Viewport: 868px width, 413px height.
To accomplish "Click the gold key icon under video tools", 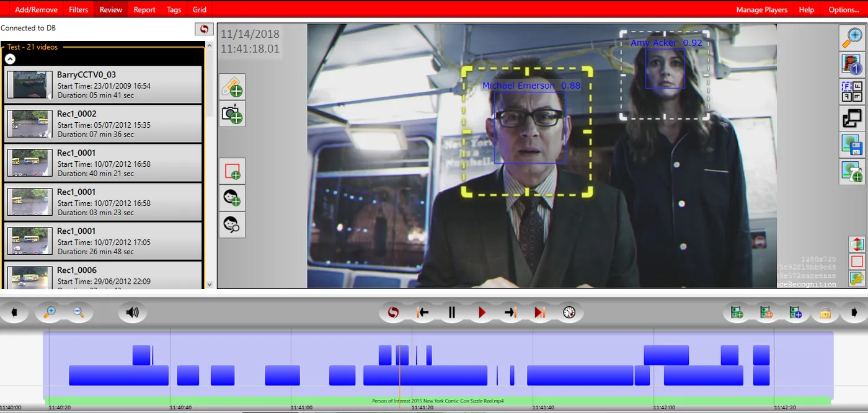I will [857, 279].
